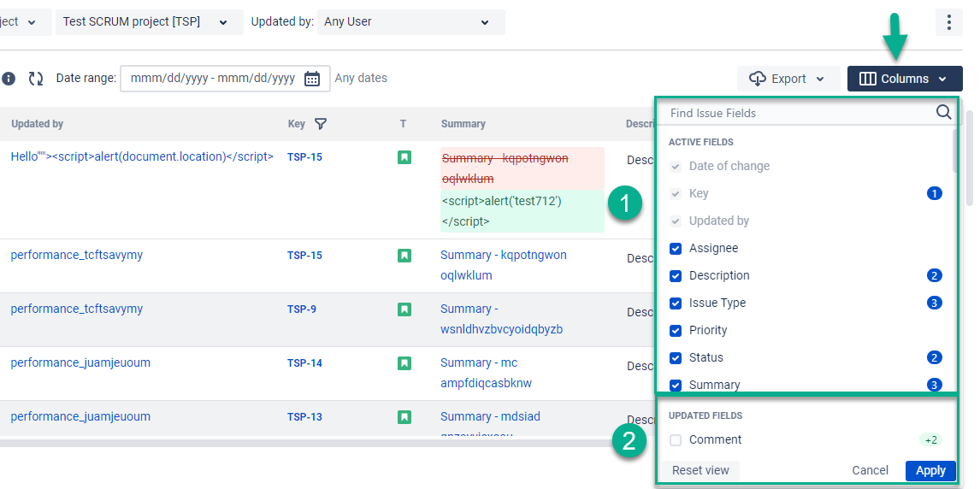Open the Test SCRUM project dropdown

point(146,22)
